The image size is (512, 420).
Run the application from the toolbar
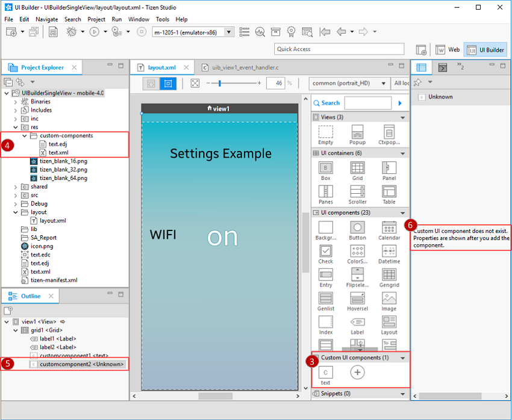tap(95, 32)
